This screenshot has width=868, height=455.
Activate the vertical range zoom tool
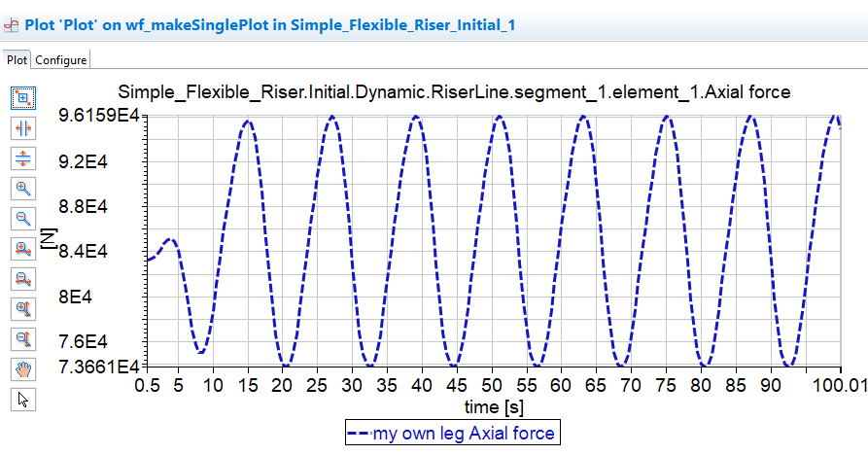pos(24,157)
